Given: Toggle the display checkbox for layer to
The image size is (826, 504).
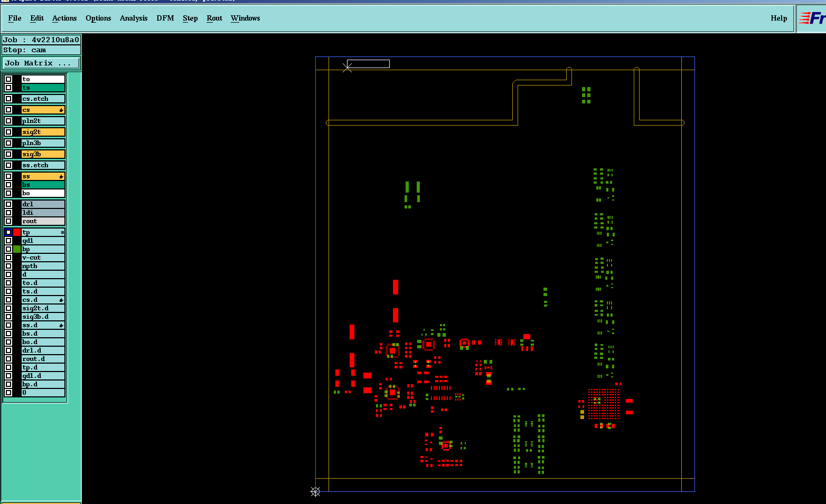Looking at the screenshot, I should pos(8,79).
